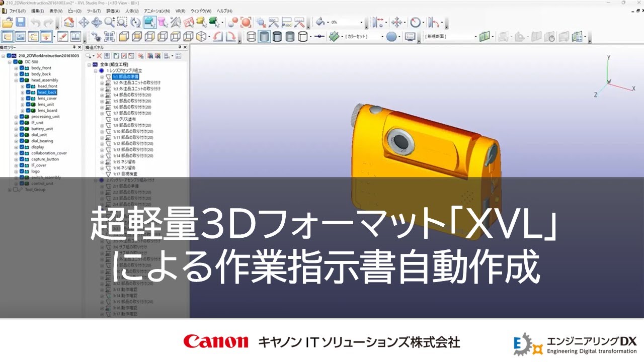The image size is (644, 362).
Task: Toggle the processing_unit checkbox
Action: tap(22, 117)
